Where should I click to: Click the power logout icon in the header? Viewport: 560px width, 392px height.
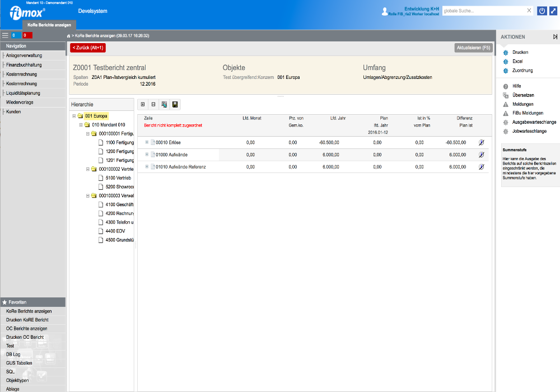pyautogui.click(x=542, y=11)
